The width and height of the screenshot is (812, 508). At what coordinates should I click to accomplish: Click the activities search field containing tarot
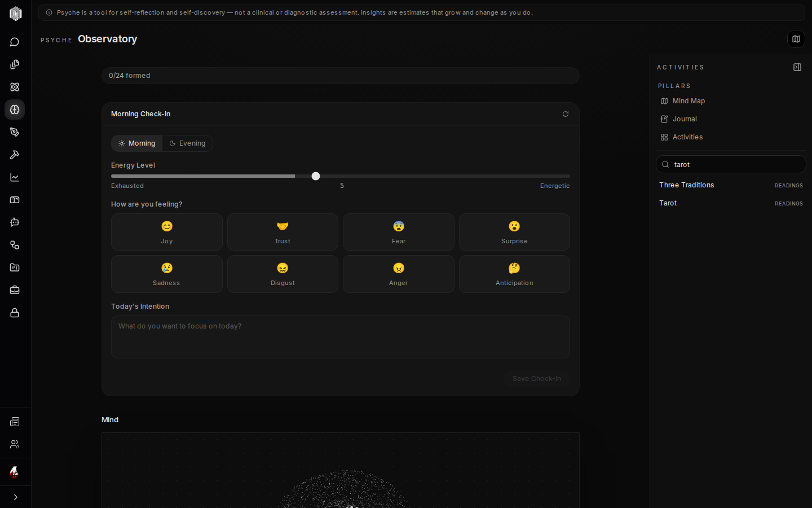click(x=731, y=164)
